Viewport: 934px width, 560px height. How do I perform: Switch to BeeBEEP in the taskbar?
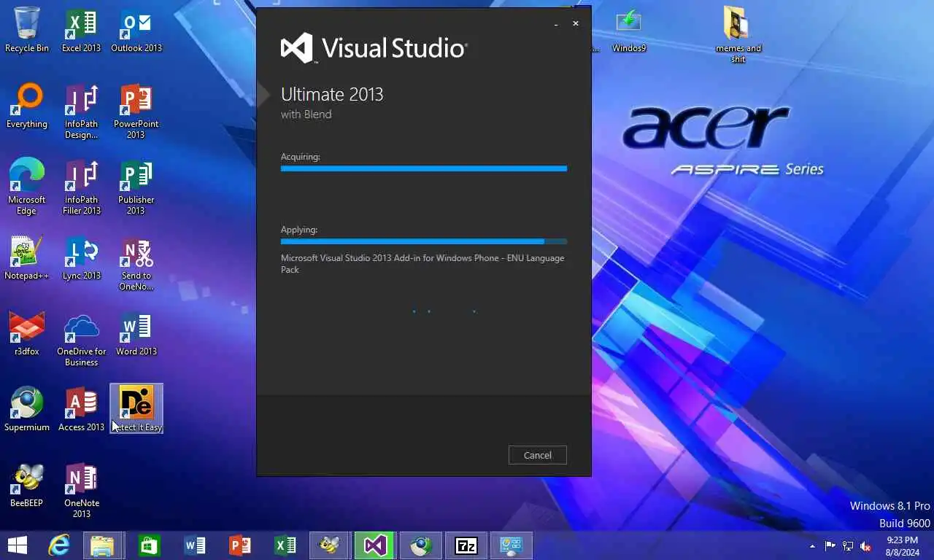point(330,545)
